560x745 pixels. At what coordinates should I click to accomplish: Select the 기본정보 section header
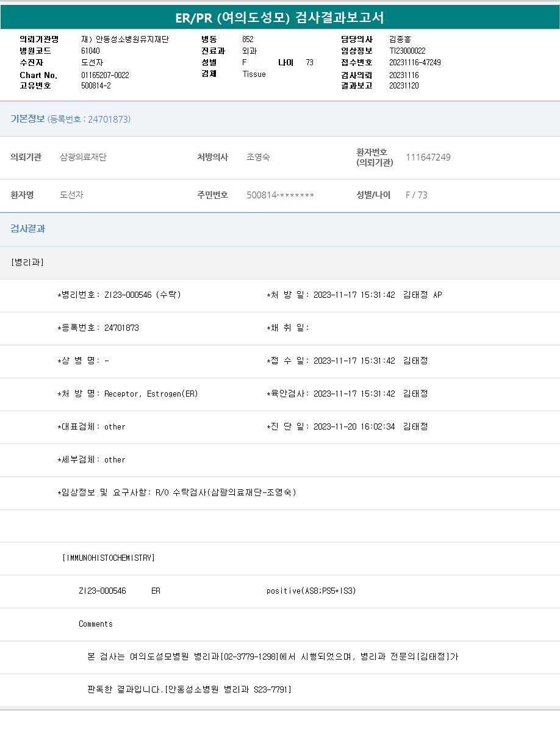pyautogui.click(x=27, y=119)
